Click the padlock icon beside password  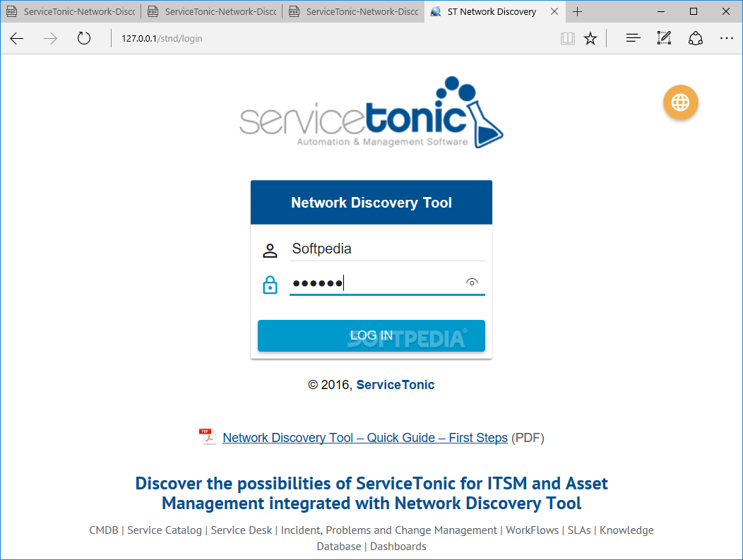tap(270, 285)
